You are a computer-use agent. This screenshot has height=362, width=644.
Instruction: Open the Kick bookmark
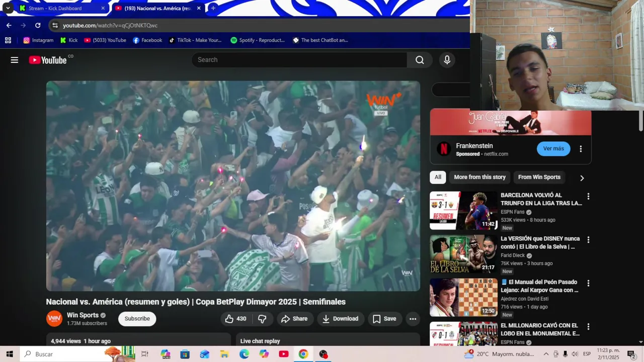[69, 40]
